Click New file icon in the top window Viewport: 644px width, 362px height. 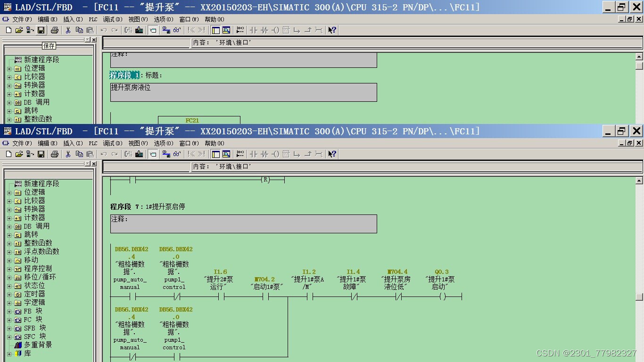coord(8,30)
